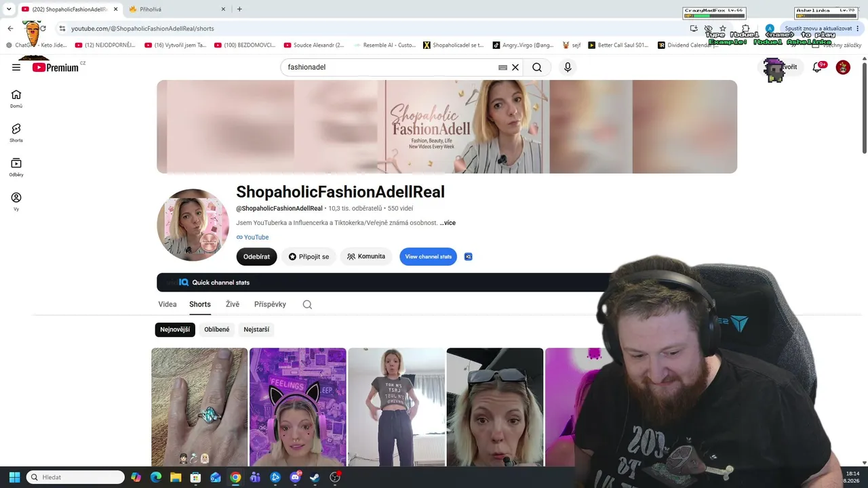Switch to the Videa tab
This screenshot has width=868, height=488.
167,304
